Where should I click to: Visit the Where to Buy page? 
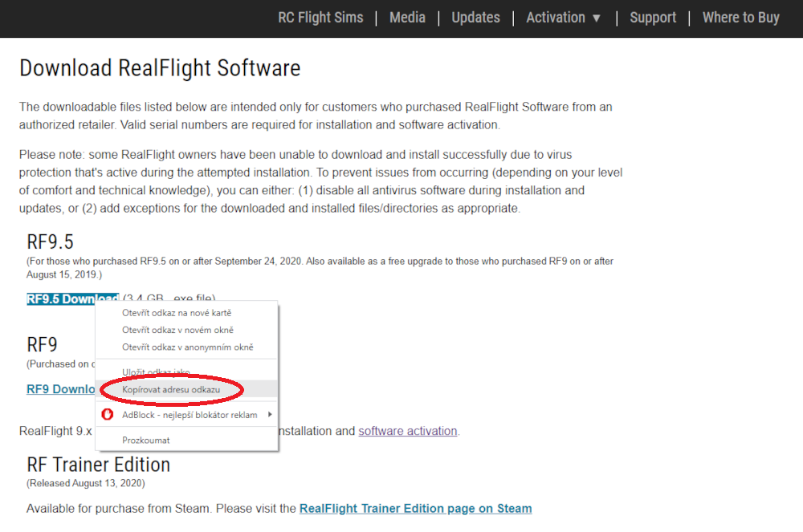pos(740,17)
